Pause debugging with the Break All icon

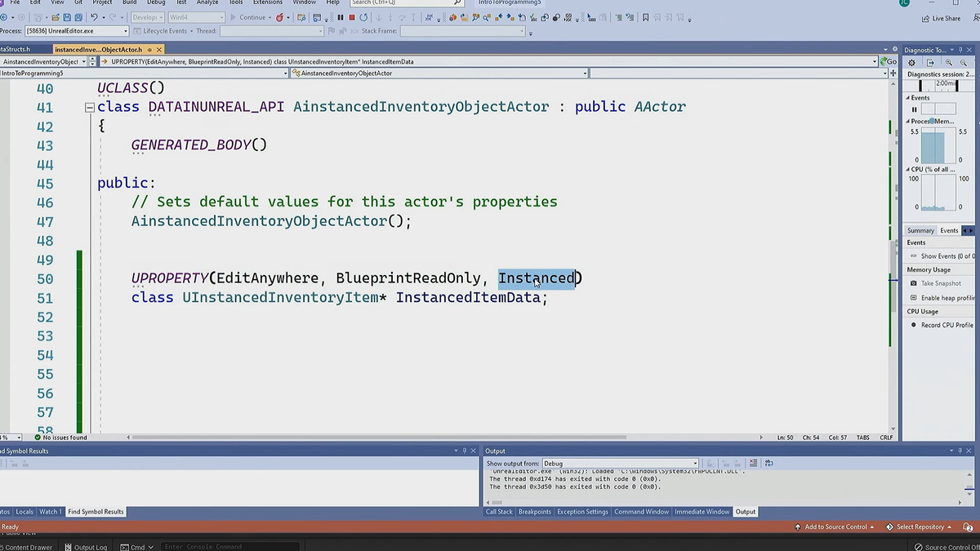point(341,17)
